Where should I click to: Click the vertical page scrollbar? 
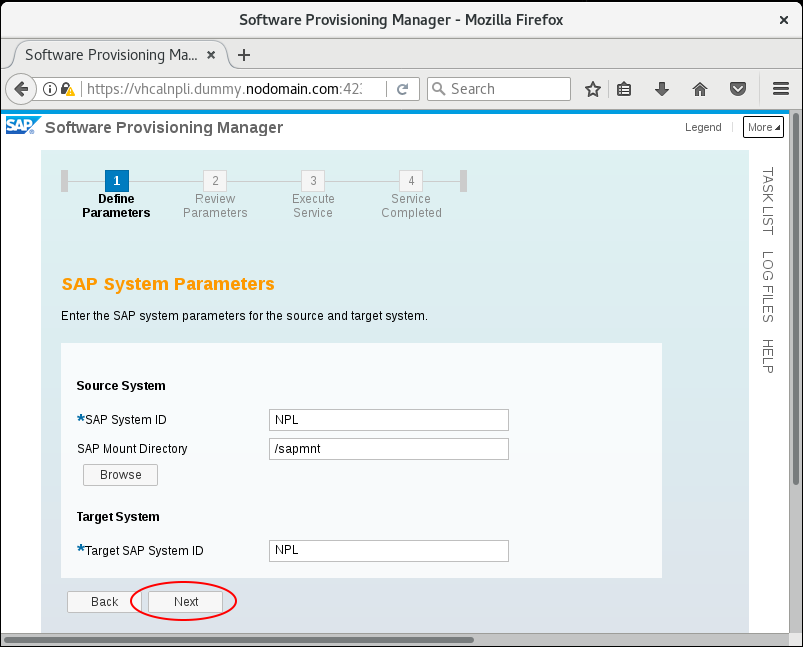click(x=795, y=299)
